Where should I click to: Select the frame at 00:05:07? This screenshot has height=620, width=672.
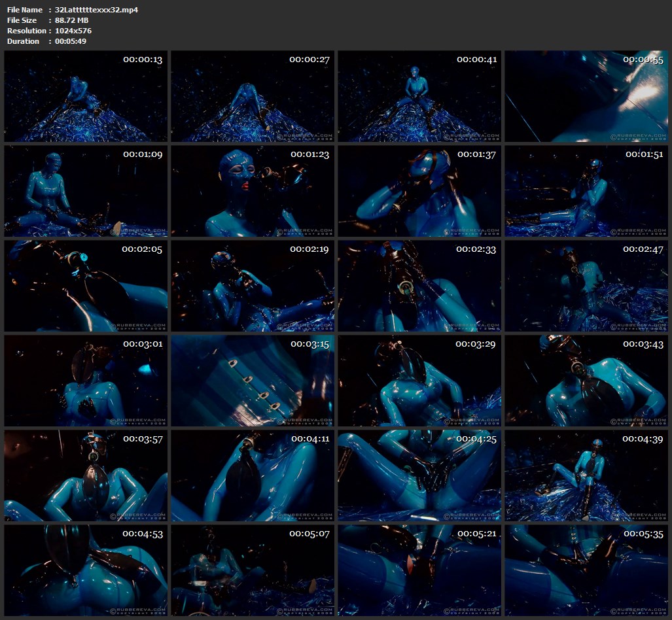point(253,571)
